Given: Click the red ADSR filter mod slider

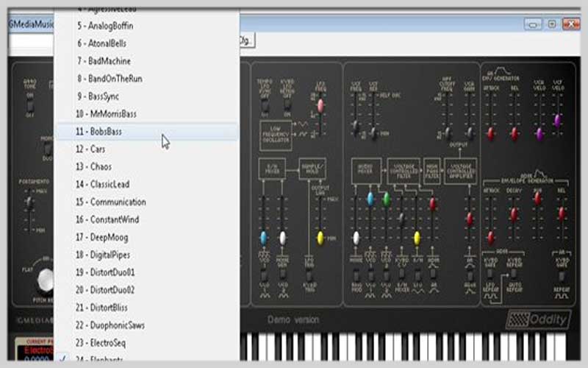Looking at the screenshot, I should [x=433, y=204].
